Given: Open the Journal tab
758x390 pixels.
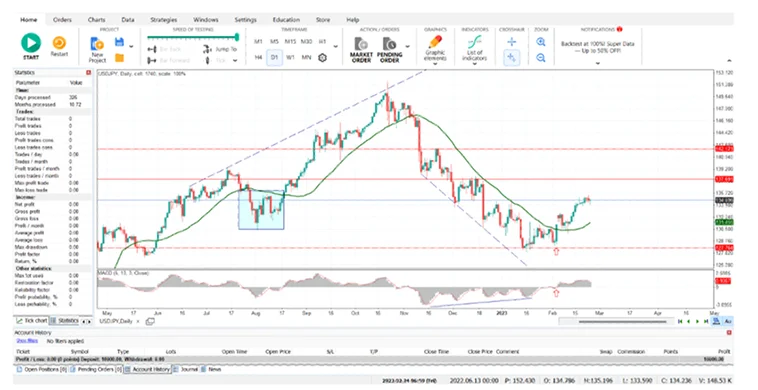Looking at the screenshot, I should point(186,369).
